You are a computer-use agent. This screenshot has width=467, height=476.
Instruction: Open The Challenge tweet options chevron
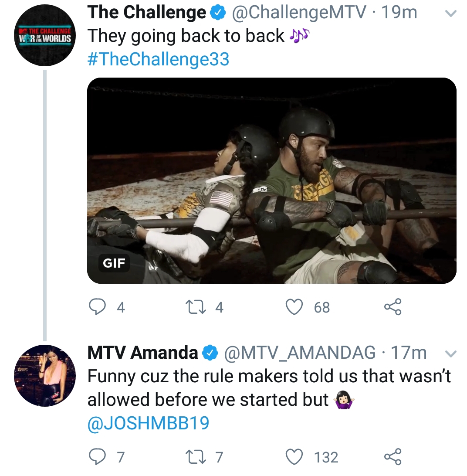point(450,14)
